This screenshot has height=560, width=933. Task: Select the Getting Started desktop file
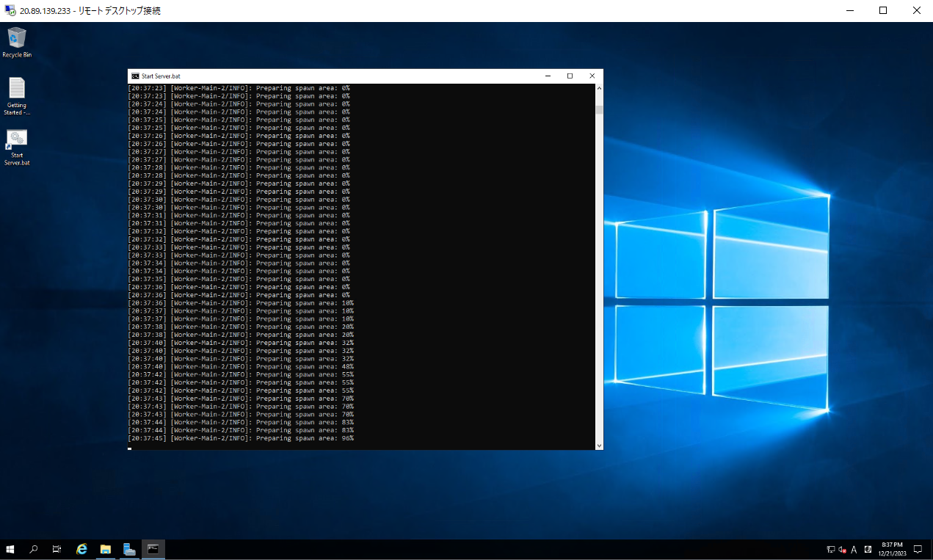pos(17,96)
